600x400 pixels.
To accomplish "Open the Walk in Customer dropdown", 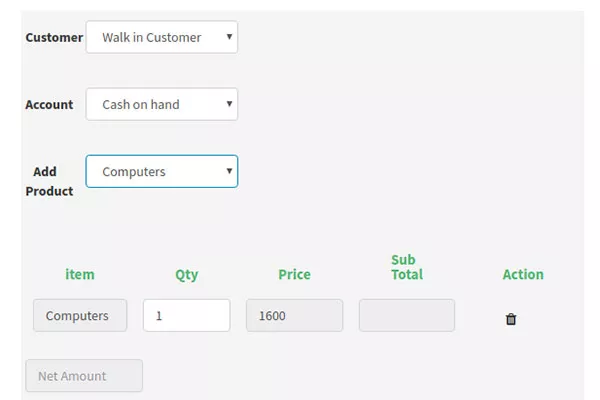I will point(161,37).
